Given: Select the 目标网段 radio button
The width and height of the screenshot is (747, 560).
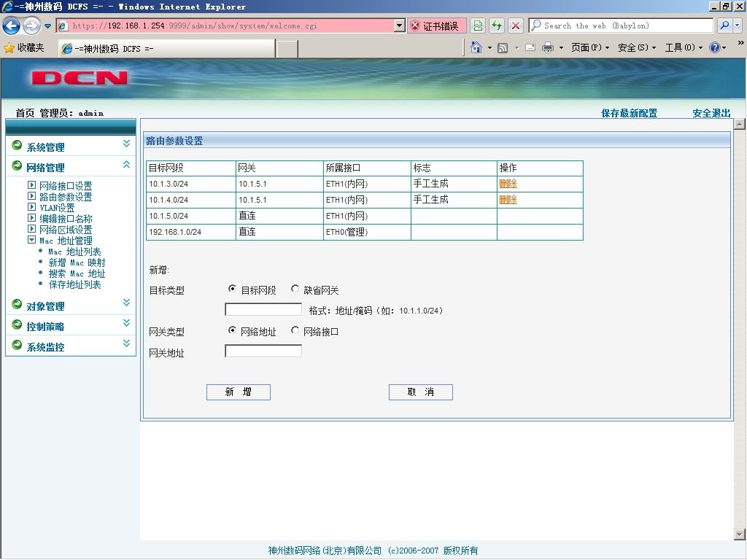Looking at the screenshot, I should pyautogui.click(x=232, y=289).
